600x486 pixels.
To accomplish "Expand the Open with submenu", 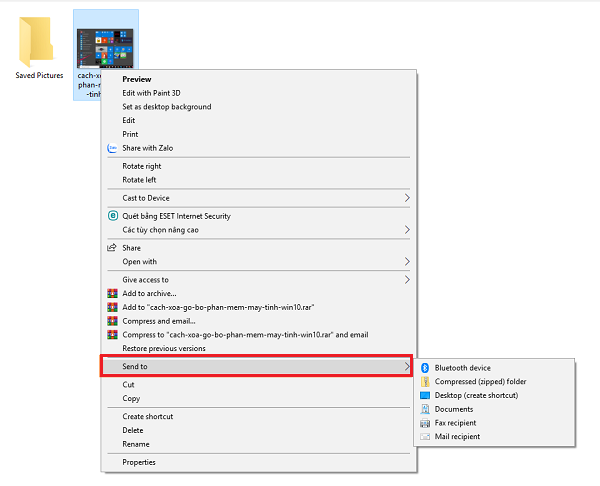I will pyautogui.click(x=406, y=262).
